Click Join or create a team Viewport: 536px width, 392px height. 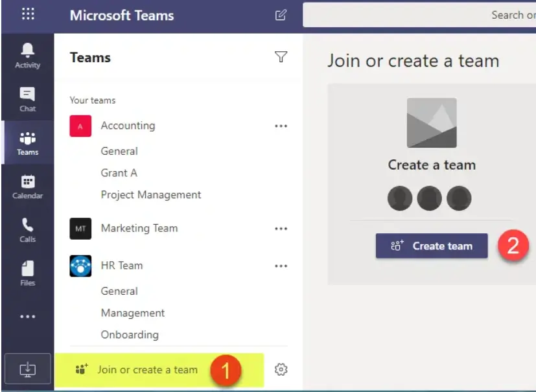(x=159, y=370)
